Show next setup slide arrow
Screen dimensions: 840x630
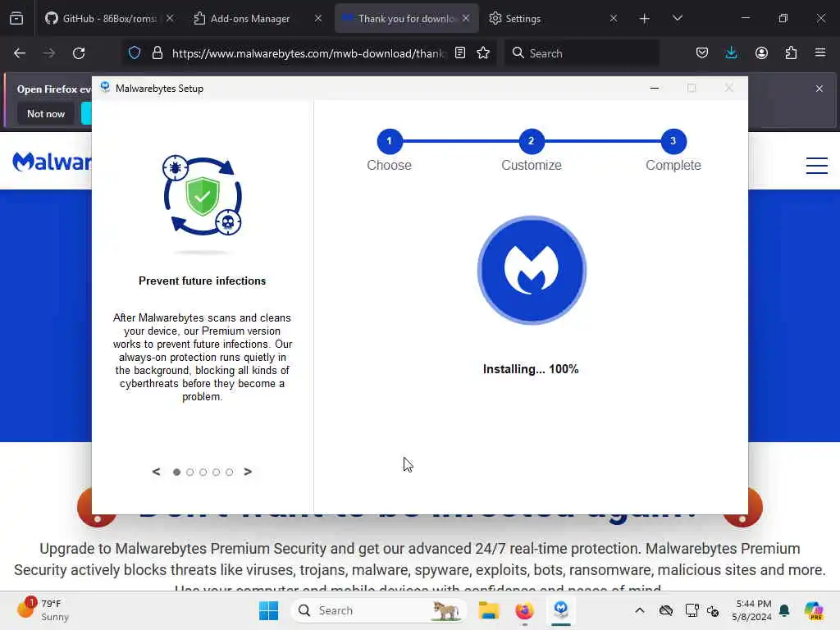click(248, 472)
